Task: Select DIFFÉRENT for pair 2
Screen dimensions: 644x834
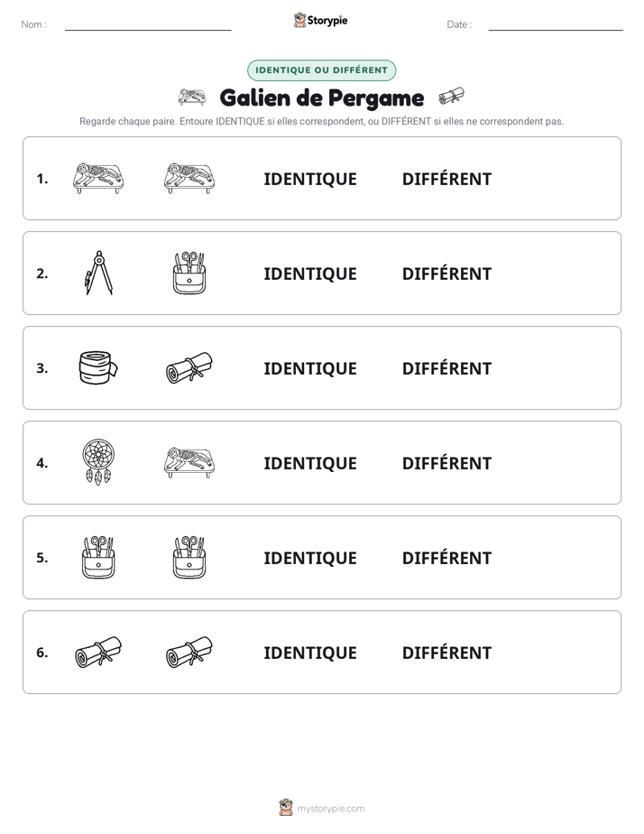Action: pos(446,273)
